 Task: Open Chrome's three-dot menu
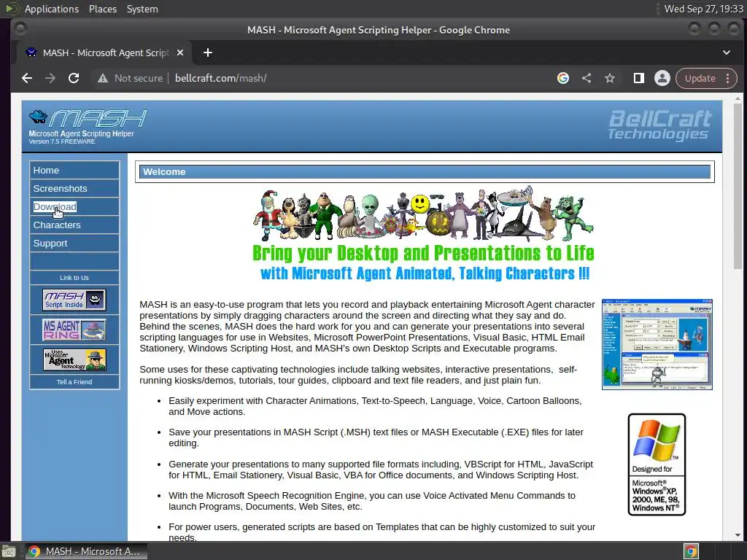pyautogui.click(x=727, y=78)
